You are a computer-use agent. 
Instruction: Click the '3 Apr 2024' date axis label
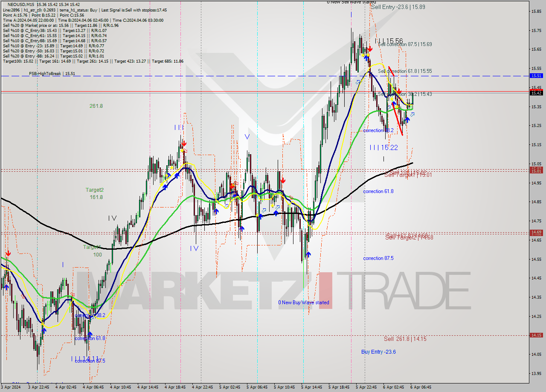(10, 387)
